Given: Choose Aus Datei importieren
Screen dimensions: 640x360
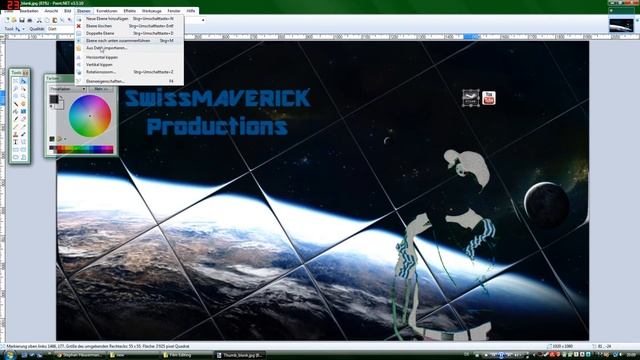Looking at the screenshot, I should [x=130, y=48].
